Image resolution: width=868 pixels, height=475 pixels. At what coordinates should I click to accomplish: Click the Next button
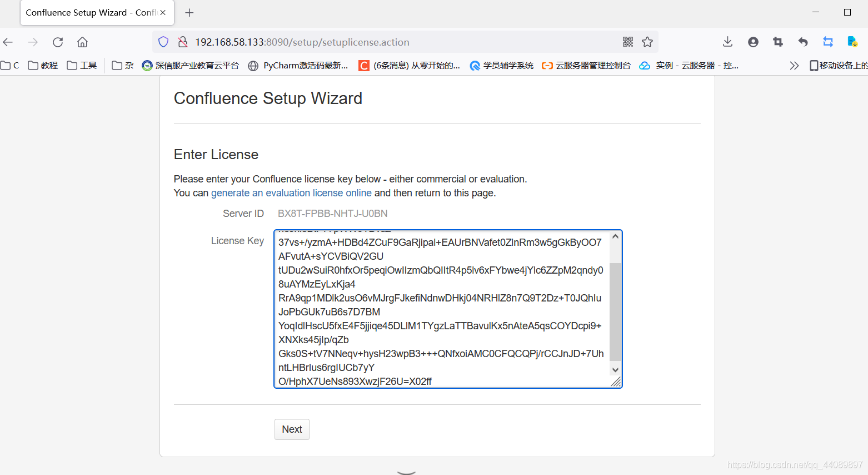(x=292, y=429)
